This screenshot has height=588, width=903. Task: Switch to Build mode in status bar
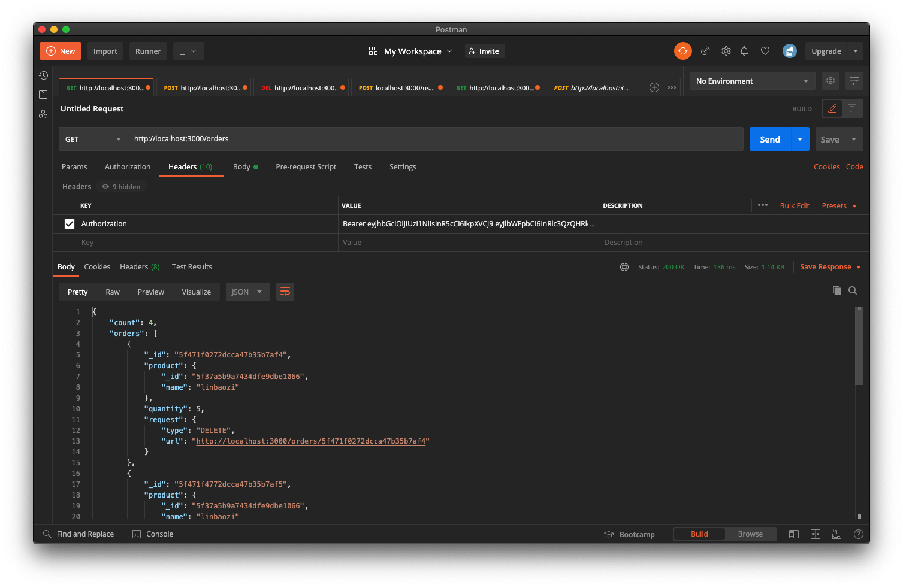point(699,534)
